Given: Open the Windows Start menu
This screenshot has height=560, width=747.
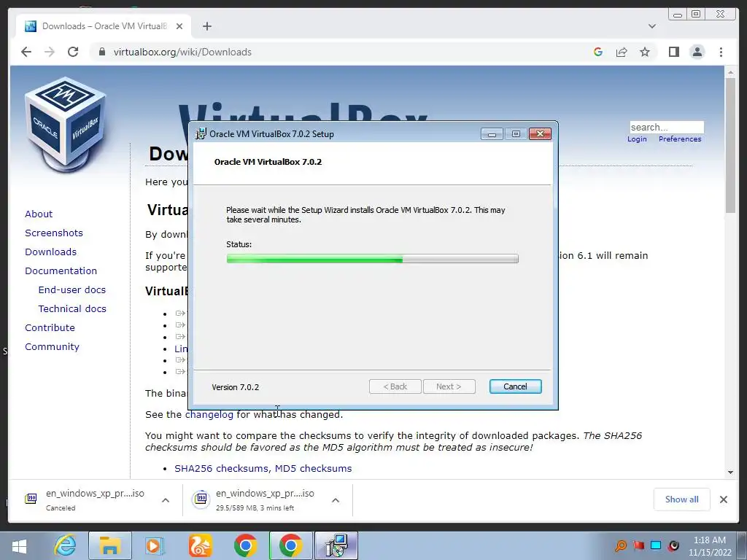Looking at the screenshot, I should 19,545.
